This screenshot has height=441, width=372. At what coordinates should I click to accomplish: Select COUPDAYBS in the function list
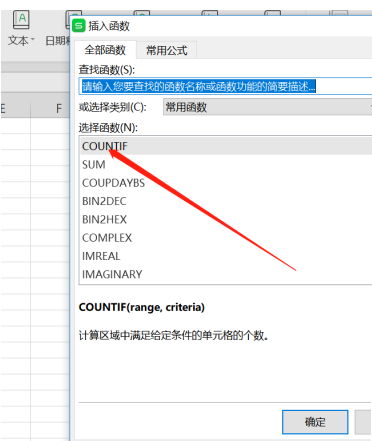point(226,183)
